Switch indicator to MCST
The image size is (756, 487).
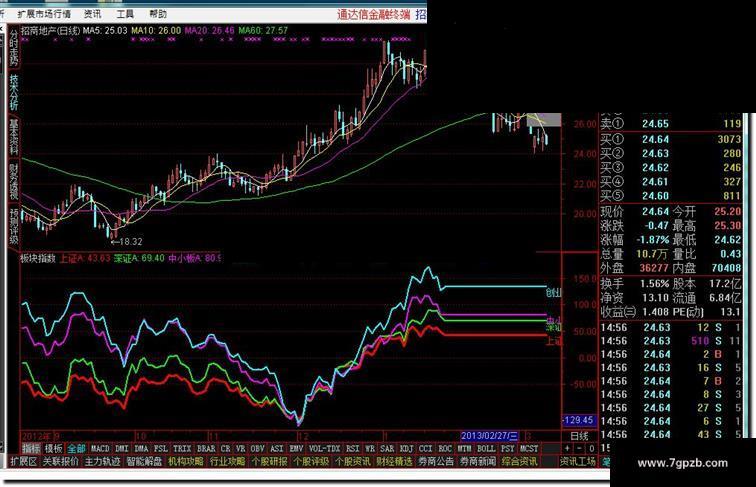[x=528, y=448]
